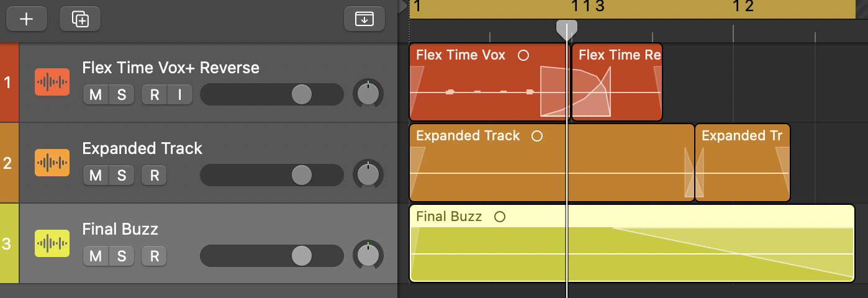Click the pan knob on Expanded Track
Viewport: 868px width, 298px height.
(368, 174)
